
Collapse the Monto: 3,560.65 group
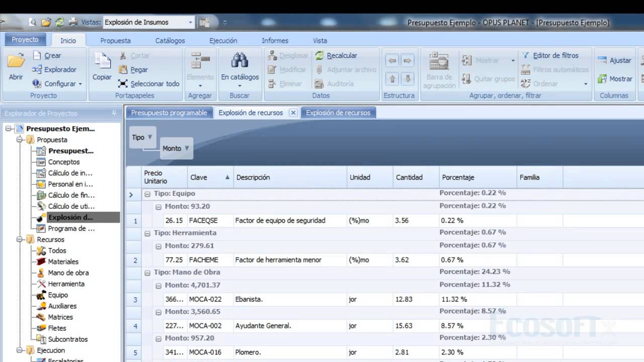tap(158, 312)
